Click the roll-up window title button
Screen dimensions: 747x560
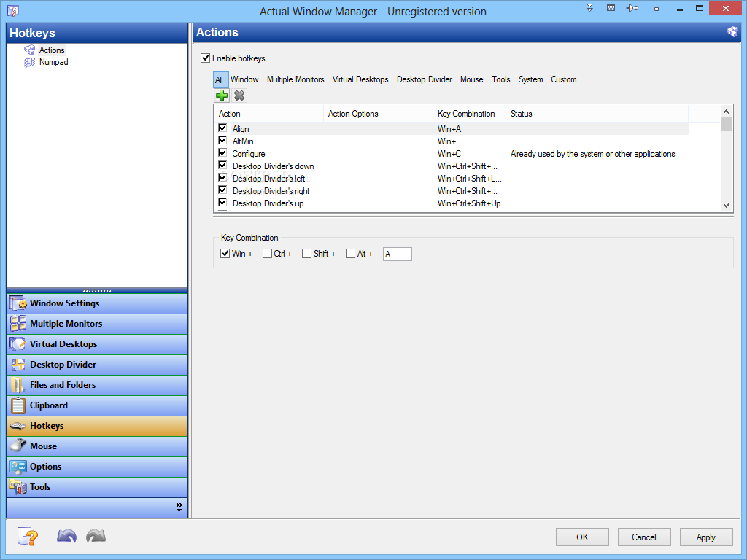click(x=589, y=8)
